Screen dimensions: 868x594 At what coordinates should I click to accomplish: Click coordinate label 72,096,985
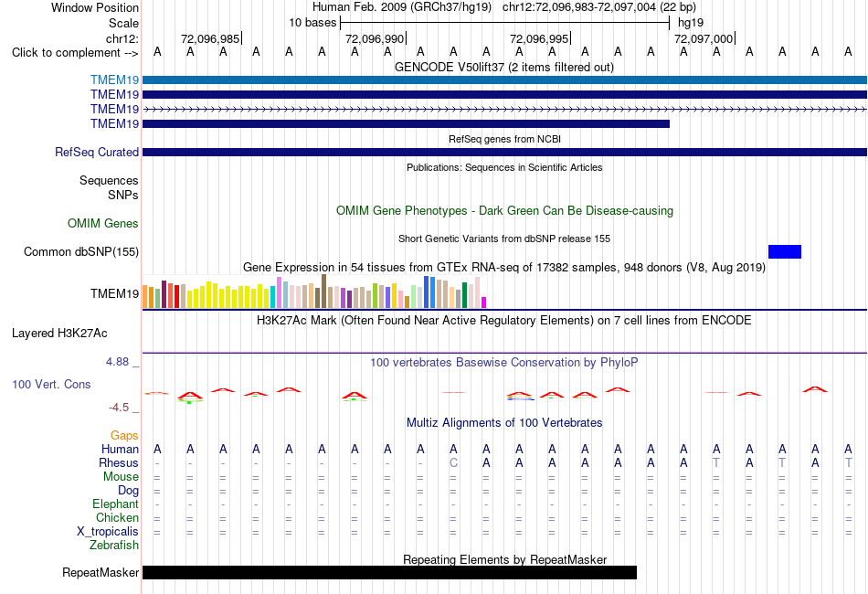(210, 38)
